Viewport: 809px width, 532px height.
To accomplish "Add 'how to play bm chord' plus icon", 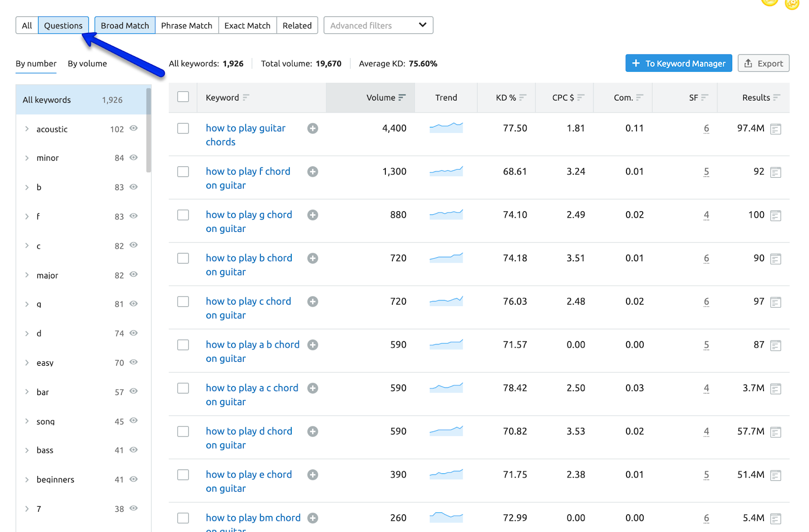I will point(313,518).
